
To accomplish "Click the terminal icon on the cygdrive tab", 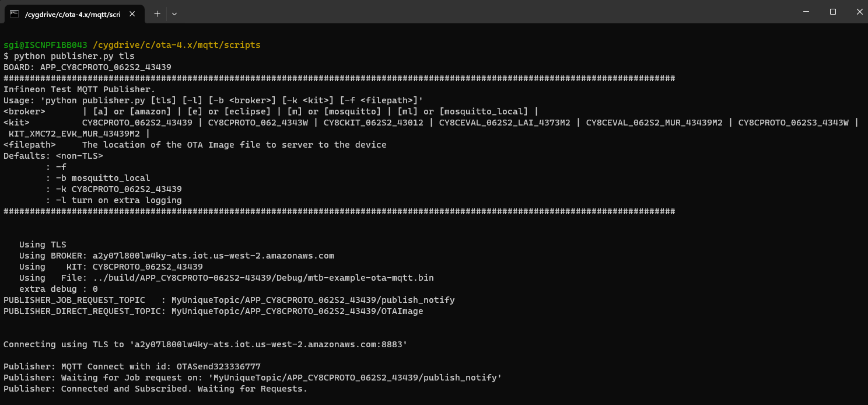I will [14, 13].
